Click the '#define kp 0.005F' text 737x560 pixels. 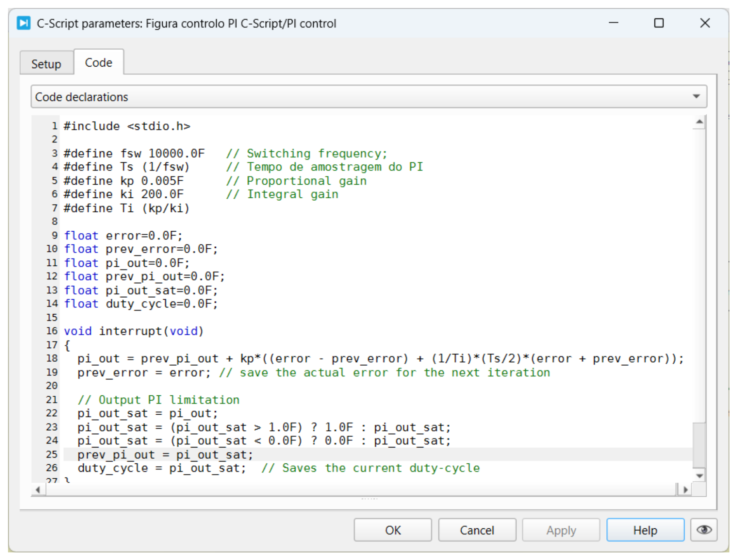coord(123,181)
